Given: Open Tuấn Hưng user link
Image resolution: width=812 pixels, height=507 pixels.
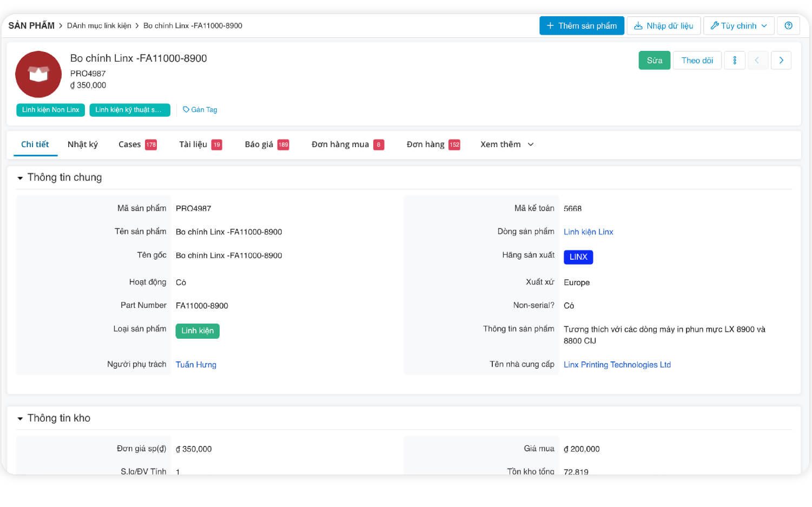Looking at the screenshot, I should [x=196, y=365].
